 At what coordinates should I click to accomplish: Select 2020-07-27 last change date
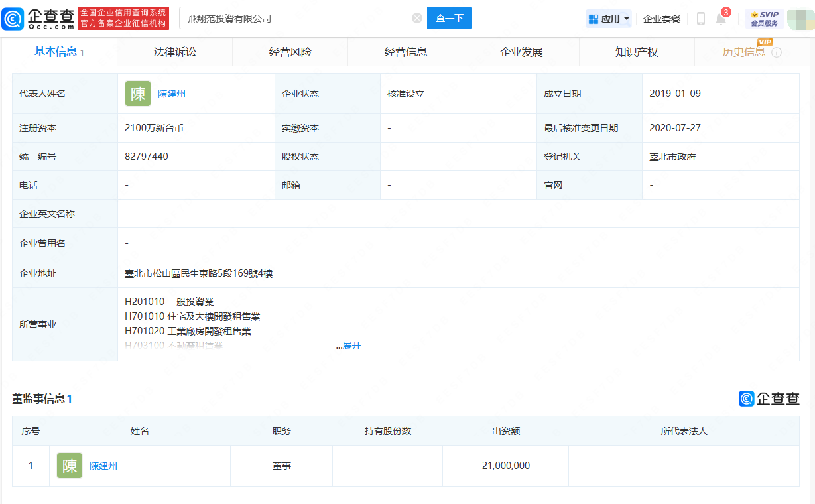click(x=675, y=128)
